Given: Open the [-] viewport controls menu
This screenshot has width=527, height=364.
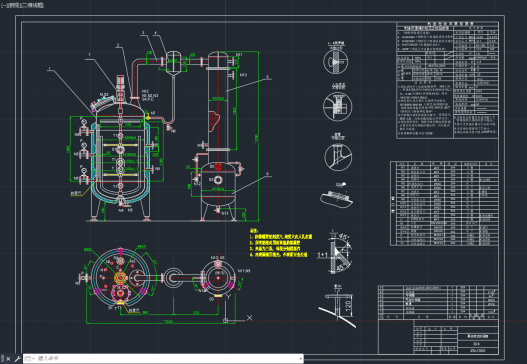Looking at the screenshot, I should [3, 5].
